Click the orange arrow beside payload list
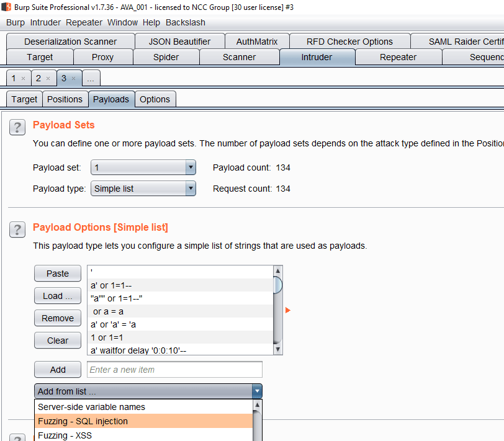504x441 pixels. [x=288, y=310]
